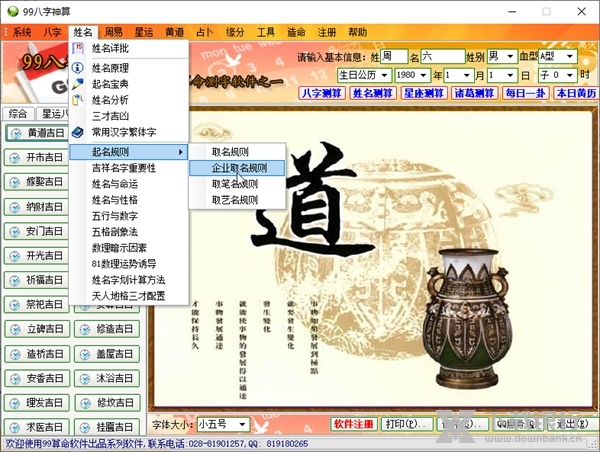Click the 软件注册 button
600x452 pixels.
(354, 424)
